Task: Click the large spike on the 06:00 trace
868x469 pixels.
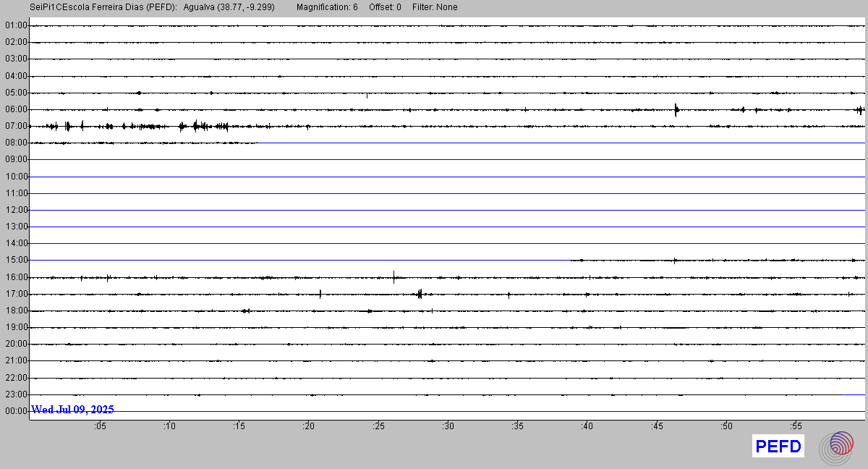Action: pyautogui.click(x=676, y=110)
